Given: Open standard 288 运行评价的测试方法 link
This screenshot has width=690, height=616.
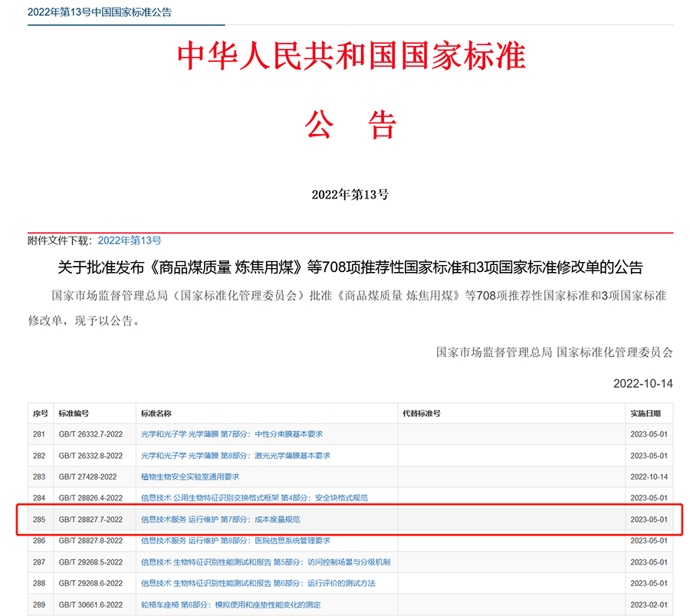Looking at the screenshot, I should 258,584.
